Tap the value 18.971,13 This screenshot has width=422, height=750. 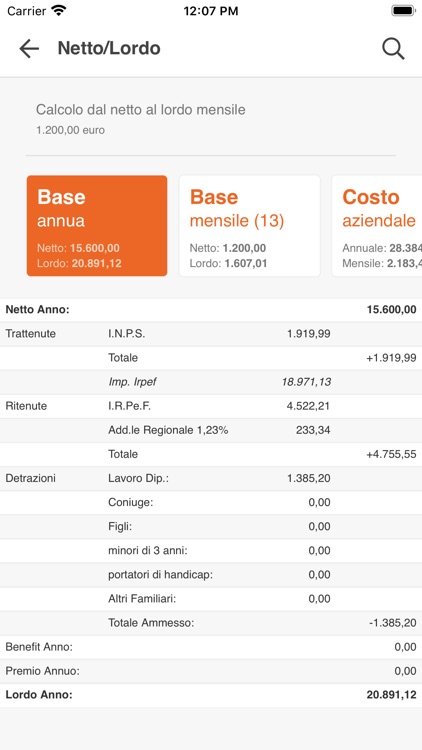[306, 382]
